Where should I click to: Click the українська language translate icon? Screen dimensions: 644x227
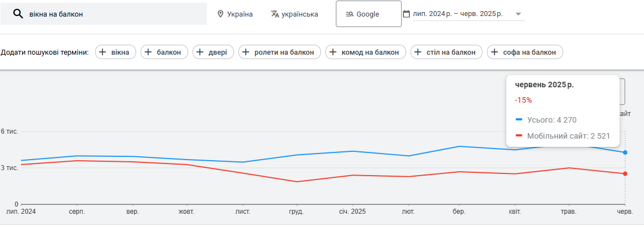(x=275, y=14)
